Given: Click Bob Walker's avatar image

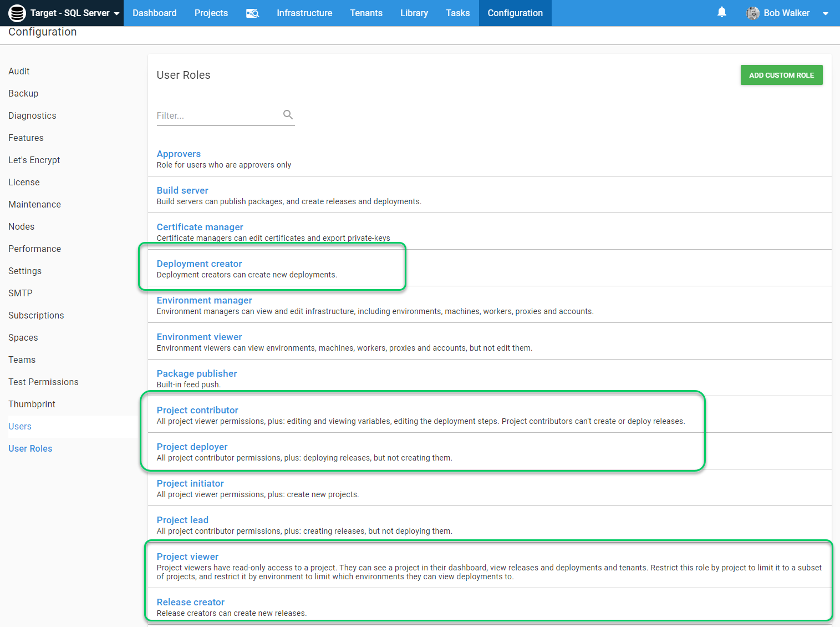Looking at the screenshot, I should [x=752, y=13].
